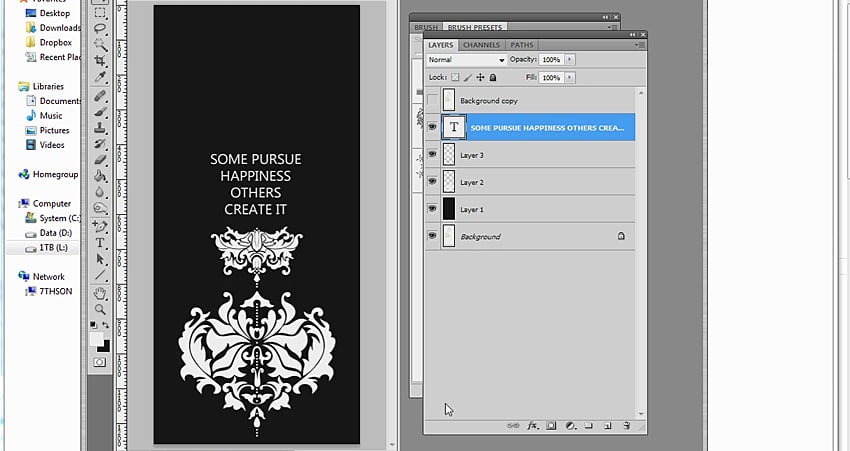Select the Horizontal Type tool
Image resolution: width=850 pixels, height=451 pixels.
100,242
